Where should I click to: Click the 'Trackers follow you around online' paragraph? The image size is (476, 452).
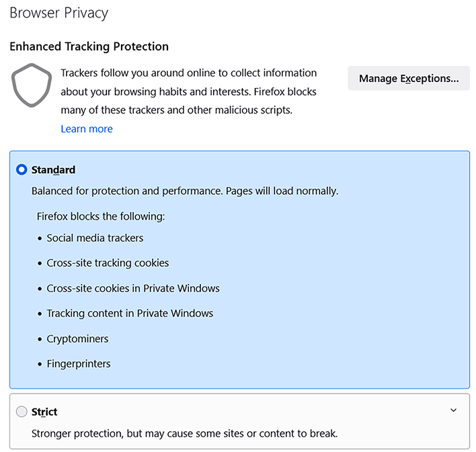click(188, 91)
